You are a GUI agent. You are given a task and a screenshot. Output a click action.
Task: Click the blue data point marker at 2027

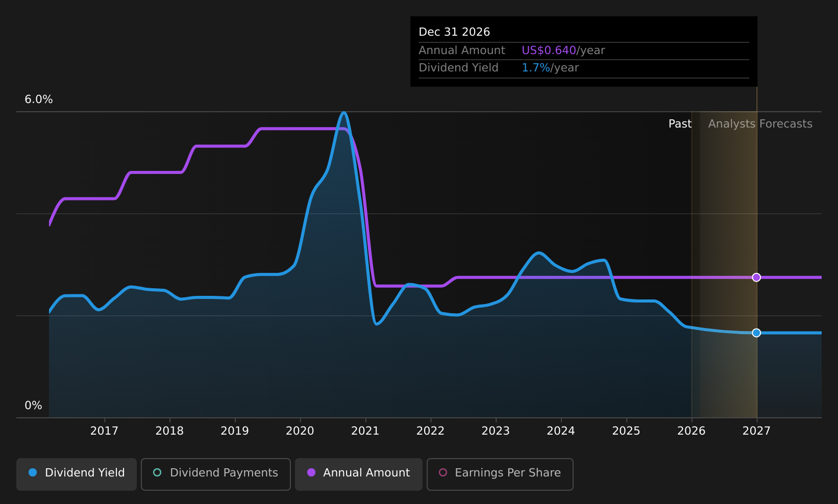click(x=756, y=333)
